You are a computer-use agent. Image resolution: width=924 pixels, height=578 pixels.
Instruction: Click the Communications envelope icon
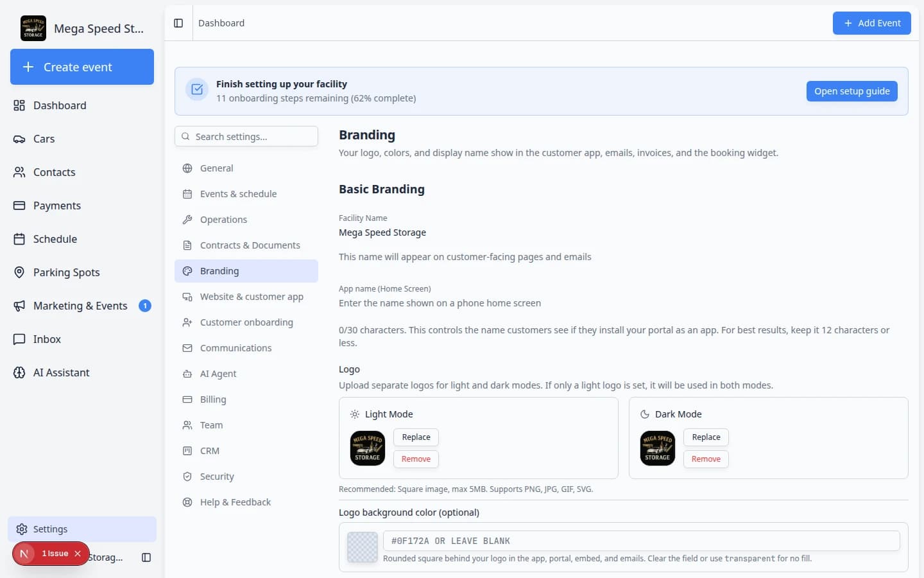pos(187,348)
